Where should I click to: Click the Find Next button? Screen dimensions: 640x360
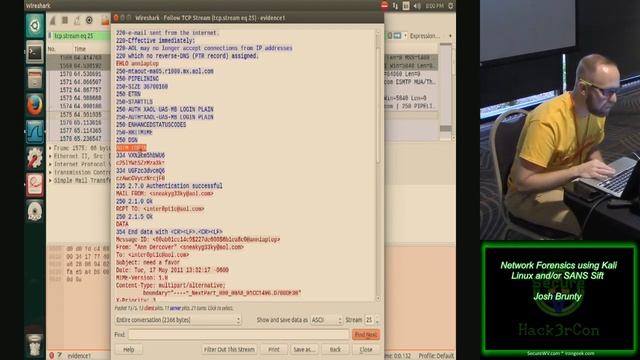(x=366, y=335)
